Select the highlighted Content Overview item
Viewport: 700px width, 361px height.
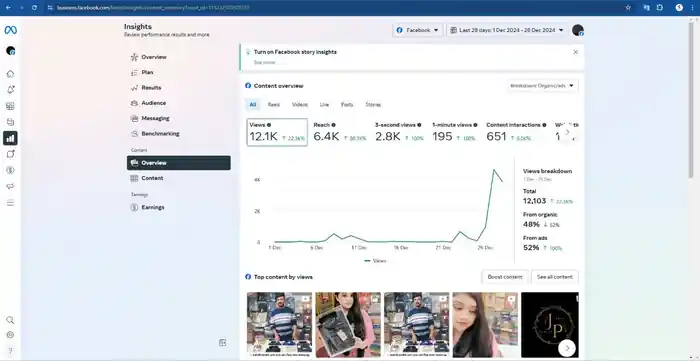point(179,163)
